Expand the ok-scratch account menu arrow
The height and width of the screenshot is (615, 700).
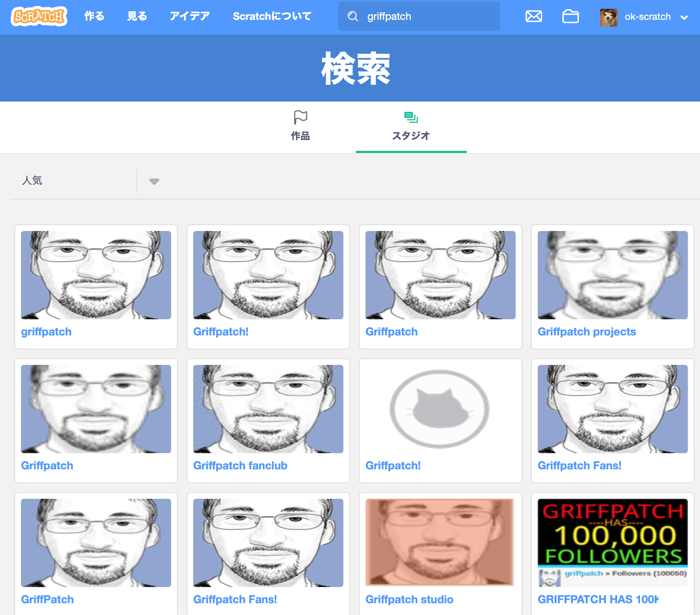coord(684,18)
